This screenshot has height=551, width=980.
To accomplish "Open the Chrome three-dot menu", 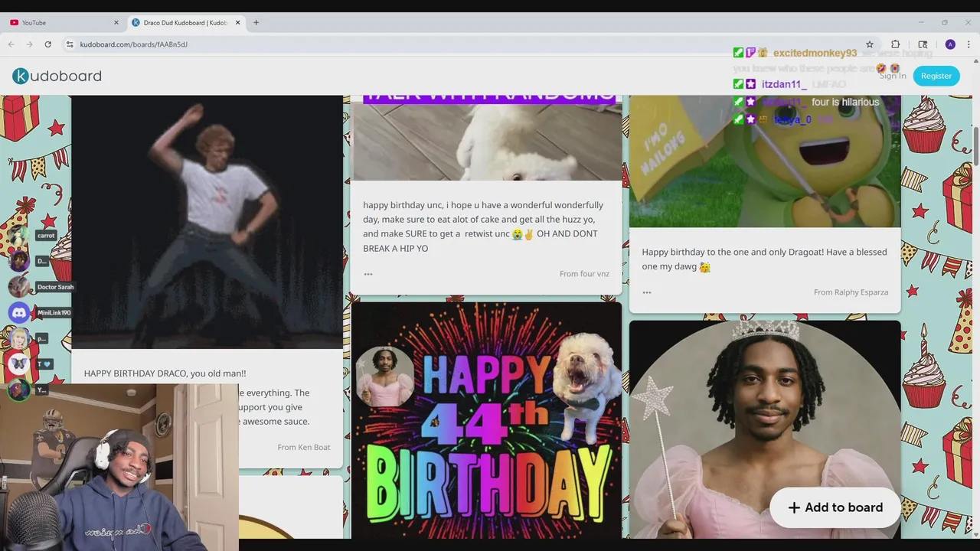I will tap(969, 44).
